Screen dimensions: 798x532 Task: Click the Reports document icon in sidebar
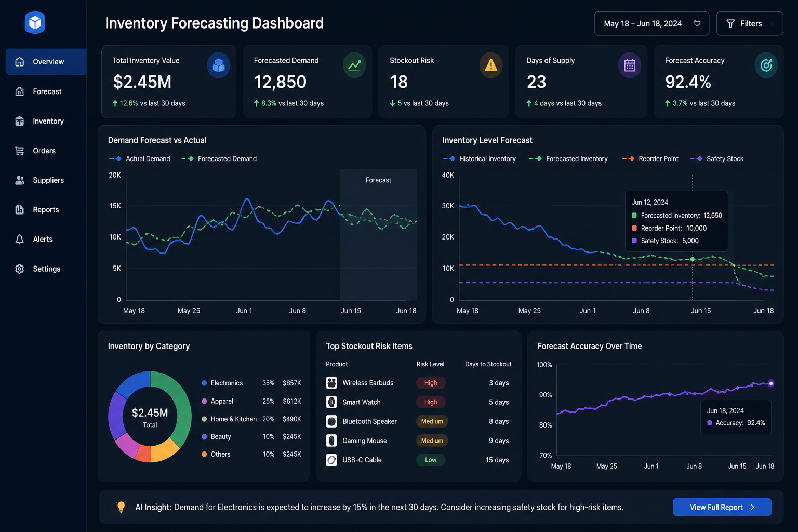click(x=20, y=210)
